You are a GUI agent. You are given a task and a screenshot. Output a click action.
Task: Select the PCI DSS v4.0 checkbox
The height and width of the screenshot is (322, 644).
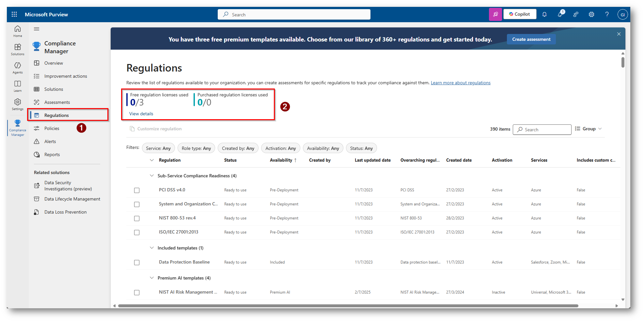[x=137, y=190]
